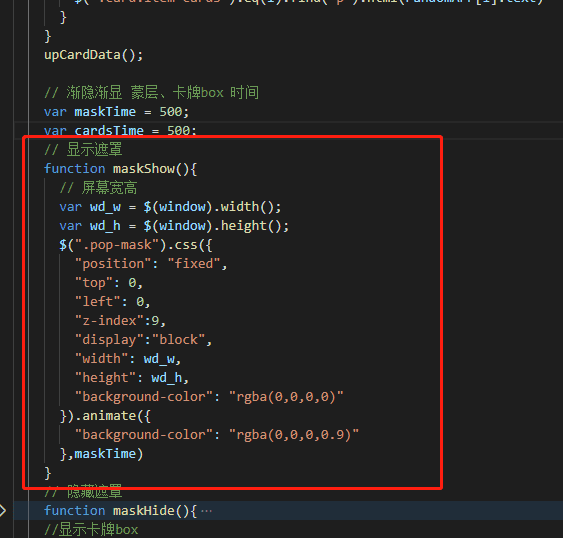Click the "z-index" property key

tap(109, 320)
